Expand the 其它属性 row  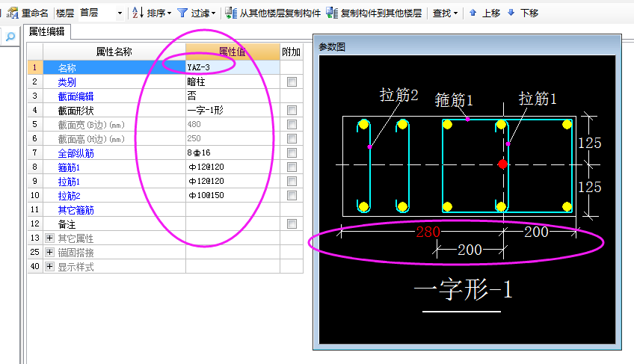pos(49,238)
